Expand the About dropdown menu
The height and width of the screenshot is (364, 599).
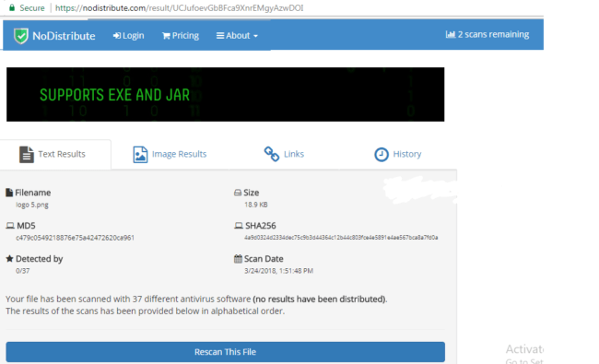[237, 36]
